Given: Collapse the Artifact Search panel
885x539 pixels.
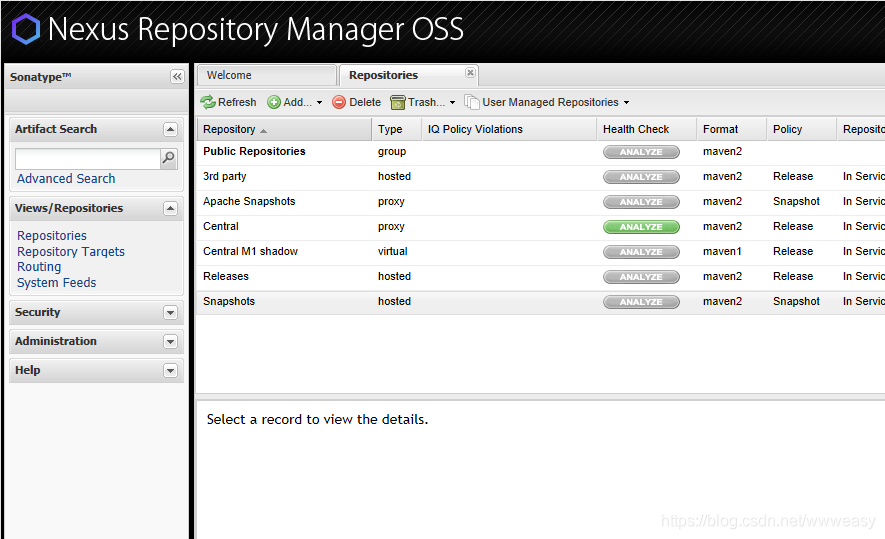Looking at the screenshot, I should [170, 129].
